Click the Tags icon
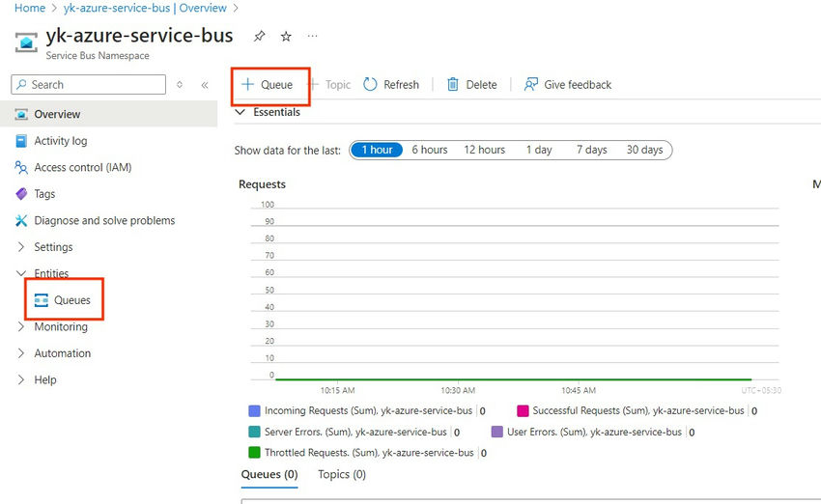821x504 pixels. click(21, 194)
